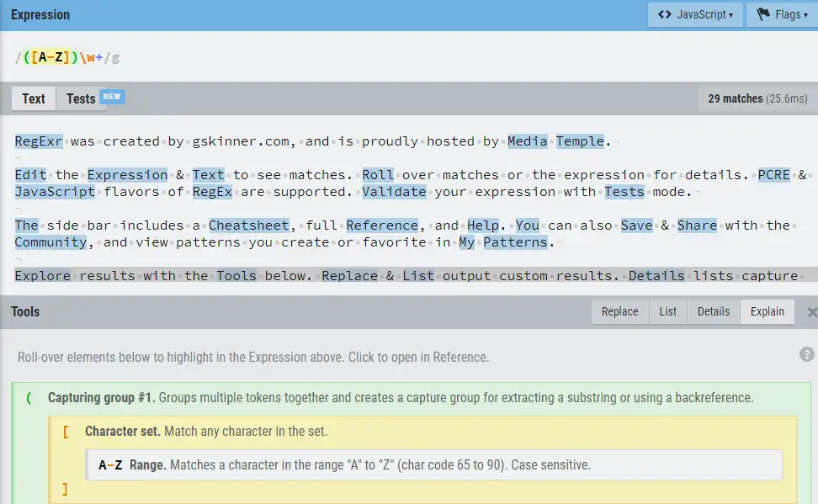Image resolution: width=818 pixels, height=504 pixels.
Task: Select the List tool tab
Action: pyautogui.click(x=667, y=311)
